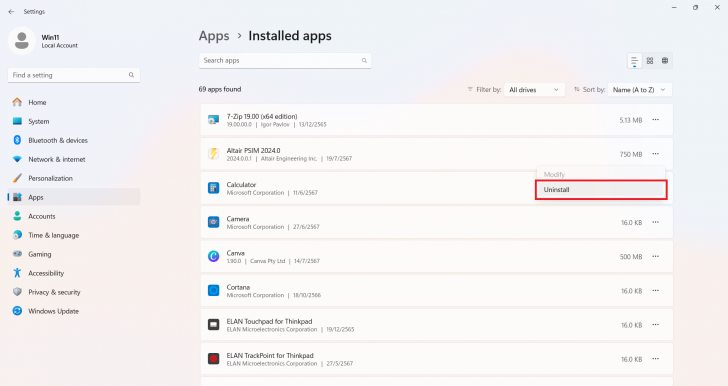Click the Installed apps heading
728x386 pixels.
tap(290, 36)
